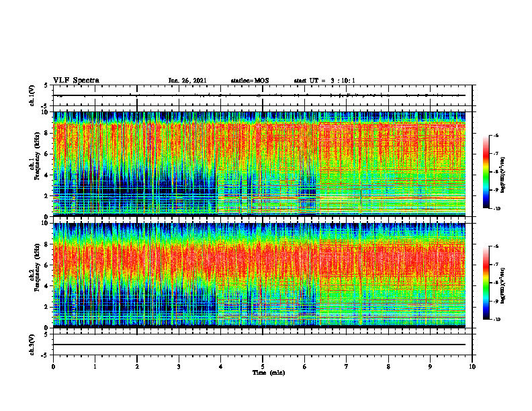Click the ch.1 waveform trace panel

[263, 95]
